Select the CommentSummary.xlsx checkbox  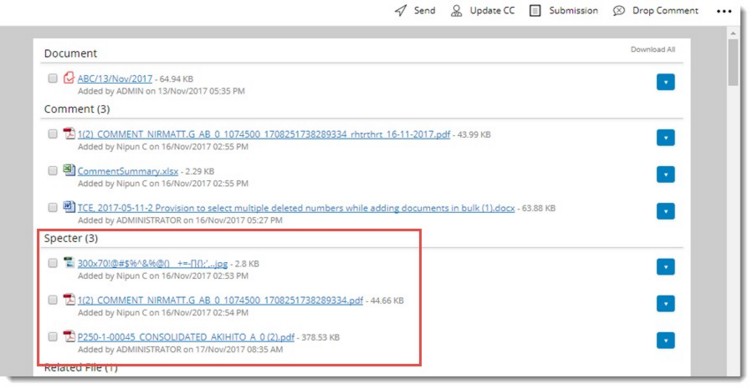[x=53, y=170]
